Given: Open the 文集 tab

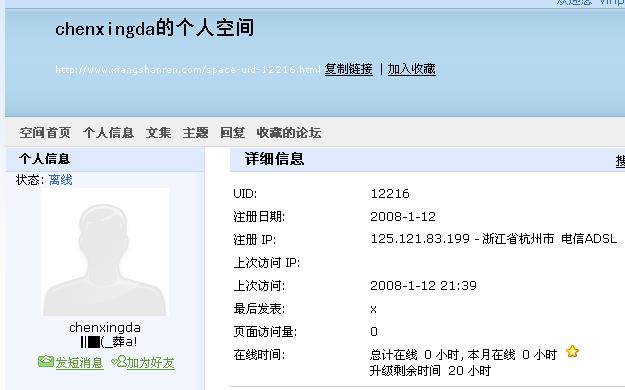Looking at the screenshot, I should 158,132.
